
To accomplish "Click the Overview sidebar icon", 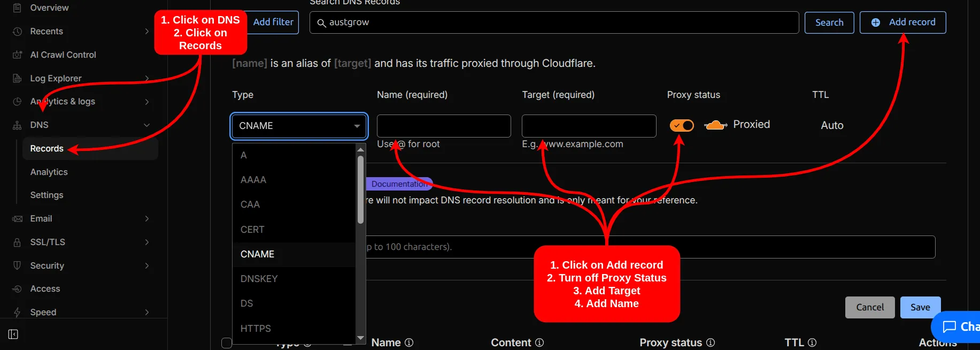I will click(x=17, y=7).
